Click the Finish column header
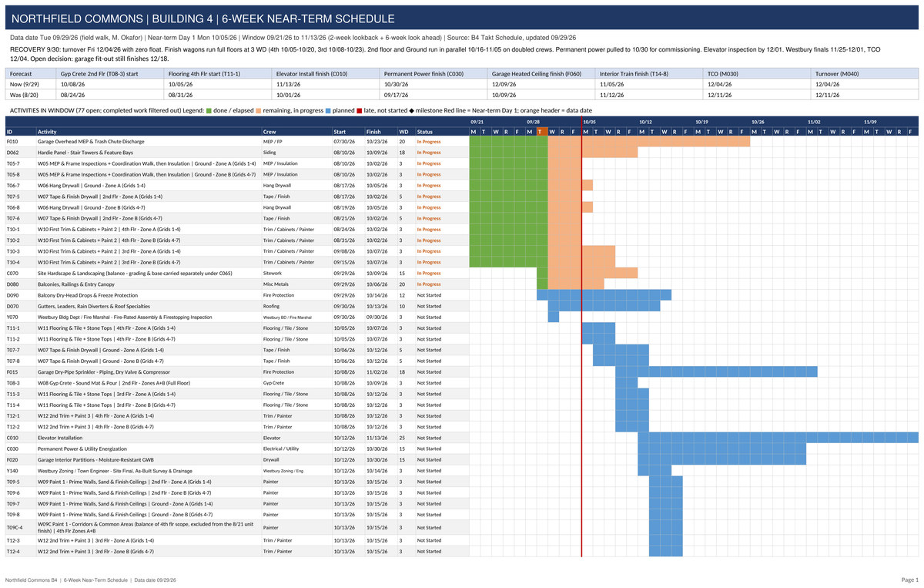This screenshot has height=588, width=924. (x=380, y=131)
